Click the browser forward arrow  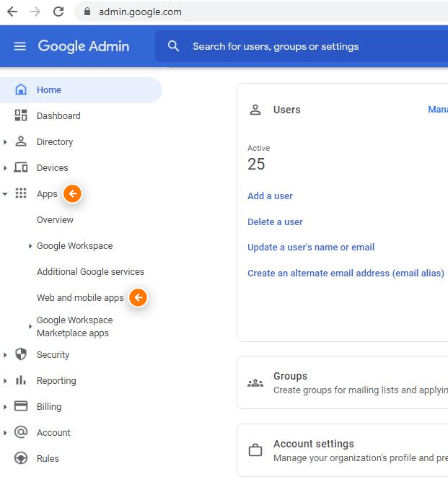35,12
